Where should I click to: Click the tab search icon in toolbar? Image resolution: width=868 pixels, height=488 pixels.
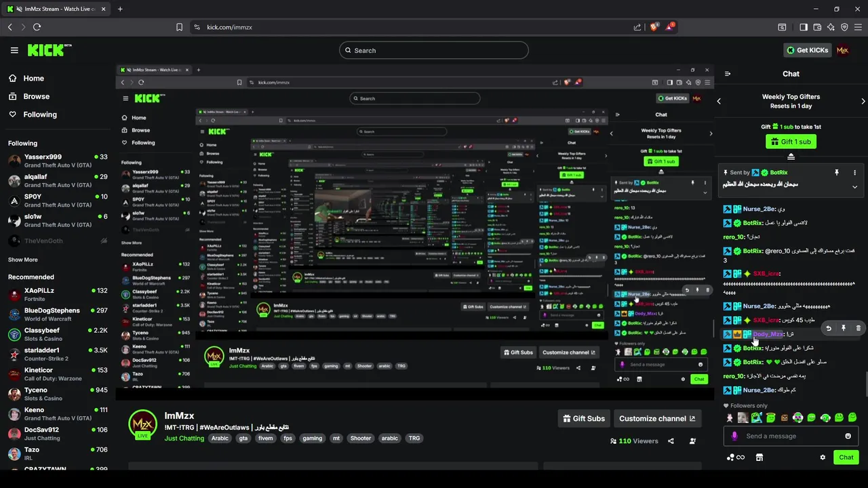[782, 27]
